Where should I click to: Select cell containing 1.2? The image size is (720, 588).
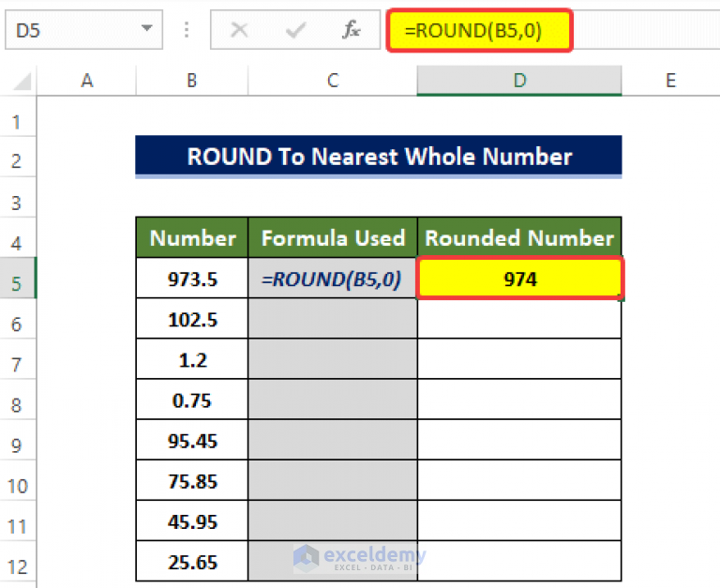coord(192,359)
